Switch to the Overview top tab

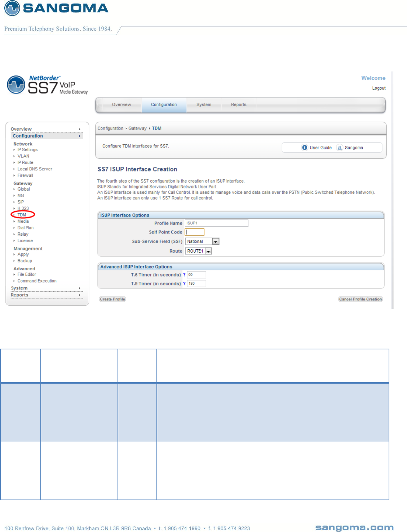coord(121,105)
